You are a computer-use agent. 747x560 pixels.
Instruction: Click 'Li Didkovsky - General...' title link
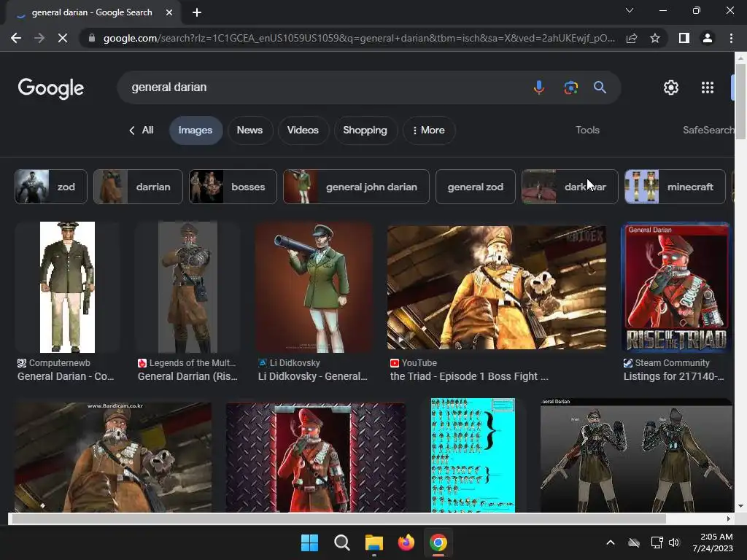tap(312, 376)
